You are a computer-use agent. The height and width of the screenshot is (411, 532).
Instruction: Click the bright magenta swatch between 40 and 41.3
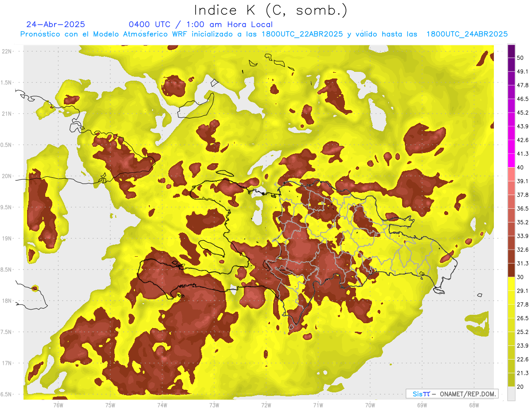[x=511, y=160]
